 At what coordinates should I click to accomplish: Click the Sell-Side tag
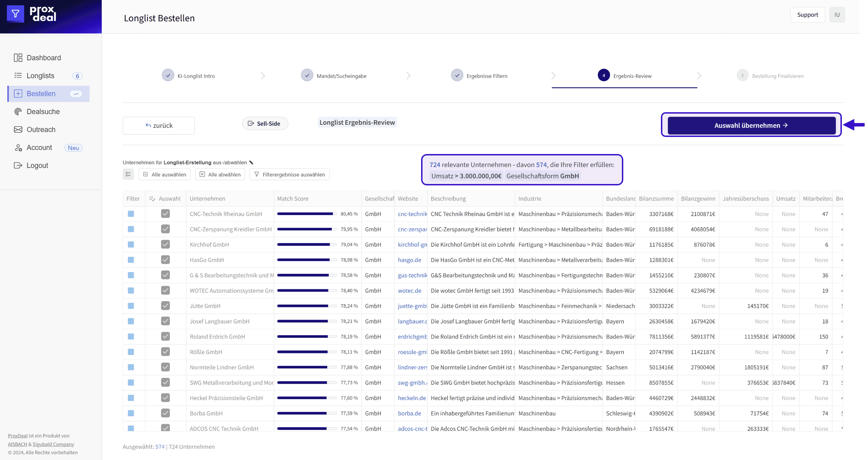pyautogui.click(x=265, y=123)
